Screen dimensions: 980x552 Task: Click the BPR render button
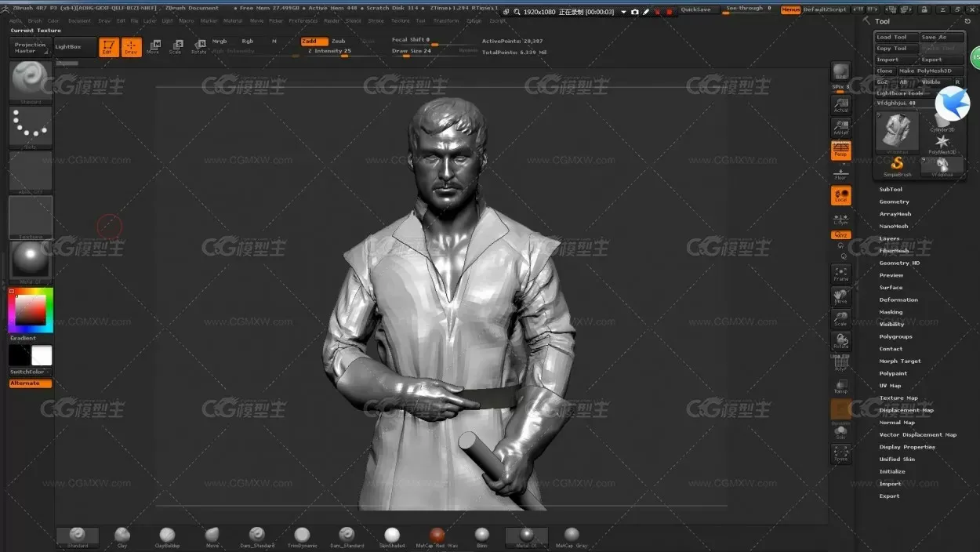click(840, 72)
